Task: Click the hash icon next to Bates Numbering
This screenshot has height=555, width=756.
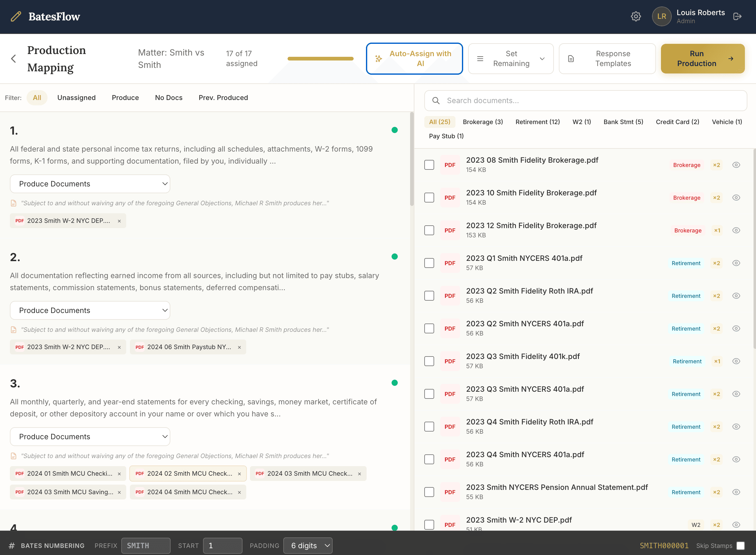Action: click(12, 545)
